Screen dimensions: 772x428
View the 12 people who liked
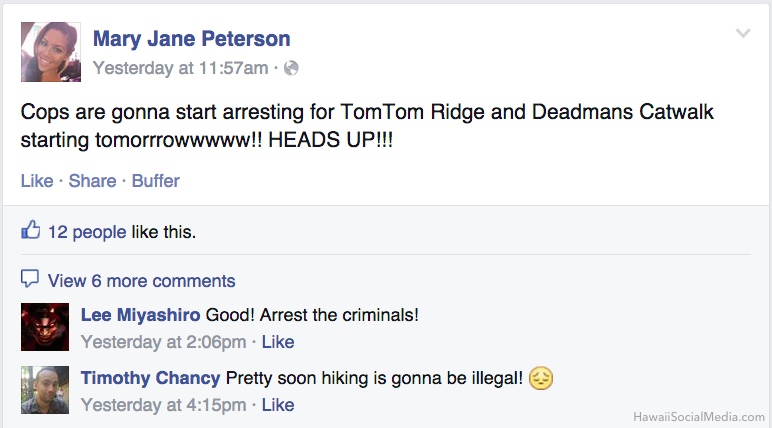point(87,232)
